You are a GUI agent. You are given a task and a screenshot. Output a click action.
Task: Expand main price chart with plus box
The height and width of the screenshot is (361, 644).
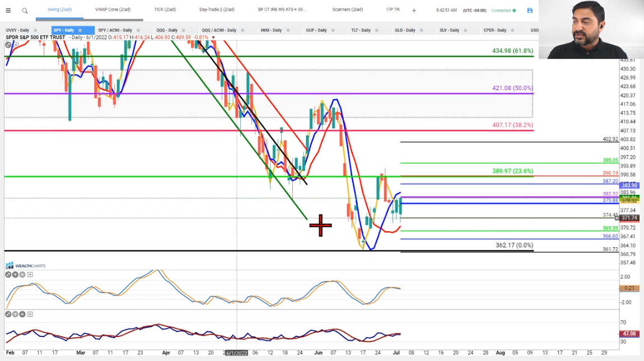[x=16, y=44]
